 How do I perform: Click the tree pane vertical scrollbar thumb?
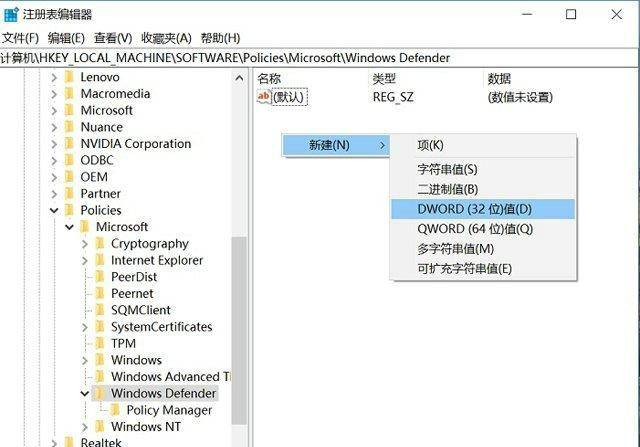(x=239, y=330)
